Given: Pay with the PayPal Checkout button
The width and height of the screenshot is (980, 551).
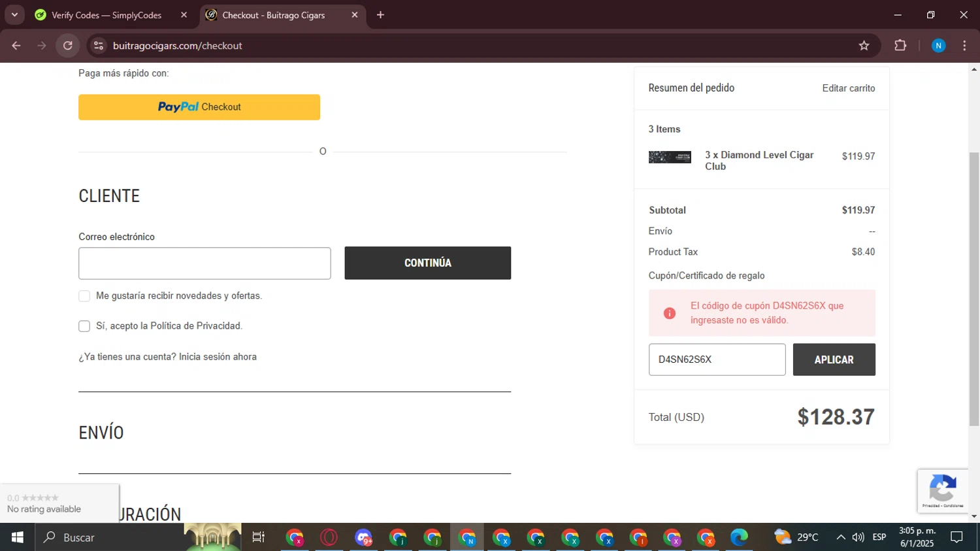Looking at the screenshot, I should tap(199, 107).
